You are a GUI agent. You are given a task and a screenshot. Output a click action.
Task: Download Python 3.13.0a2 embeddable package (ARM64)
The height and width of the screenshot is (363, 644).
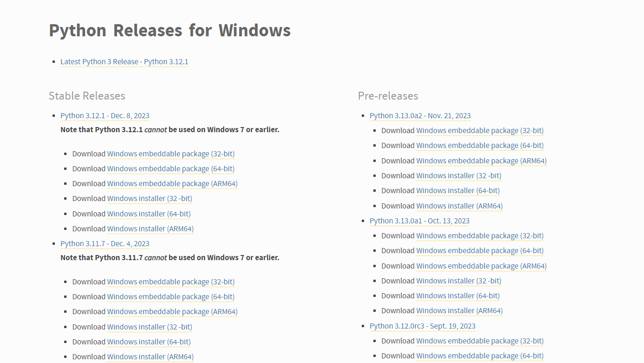coord(481,161)
